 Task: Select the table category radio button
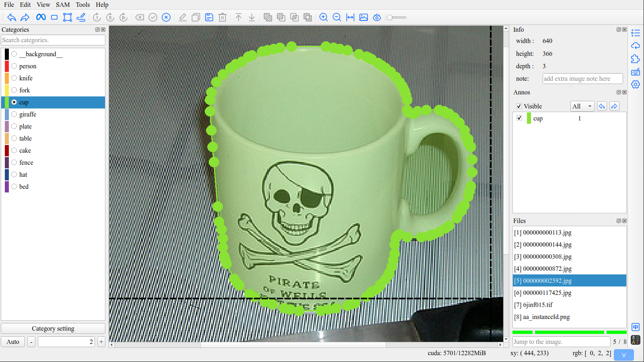pyautogui.click(x=14, y=138)
